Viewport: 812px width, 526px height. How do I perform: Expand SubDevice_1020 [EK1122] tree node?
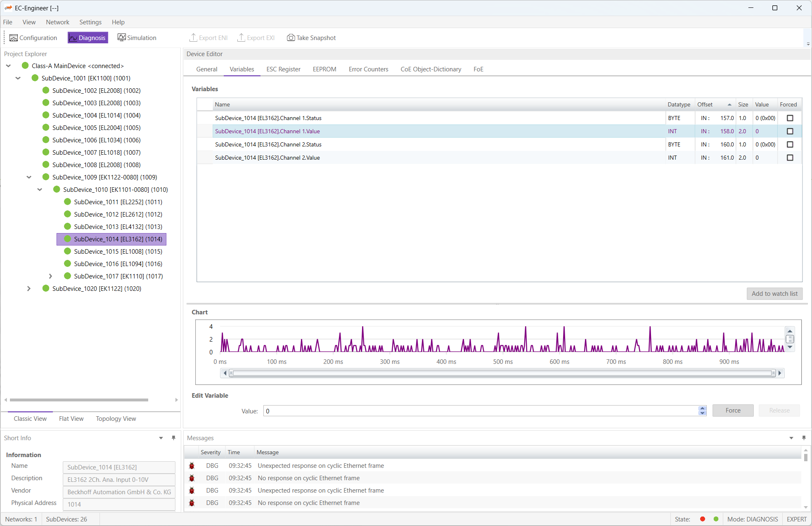28,289
